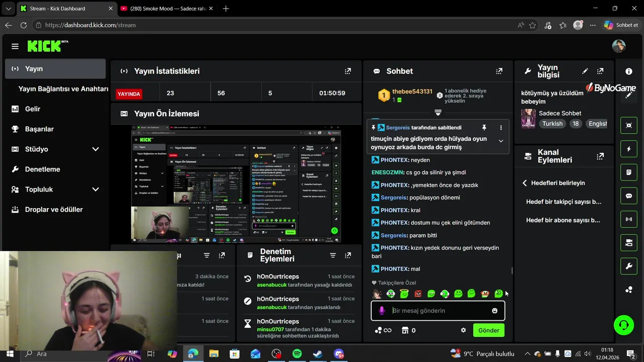Pop out the Kanal Eylemleri panel
The image size is (644, 362).
point(600,156)
